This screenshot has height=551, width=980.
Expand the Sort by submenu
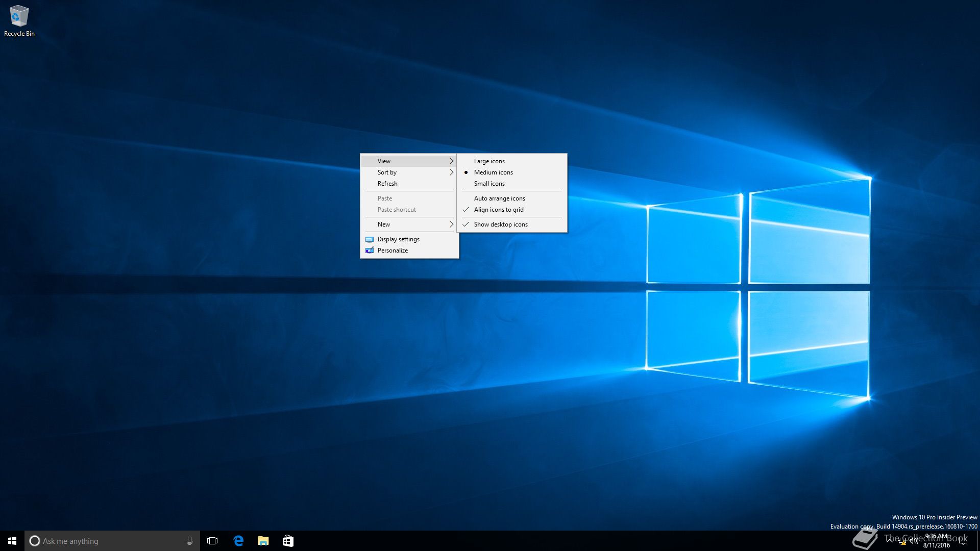point(408,172)
